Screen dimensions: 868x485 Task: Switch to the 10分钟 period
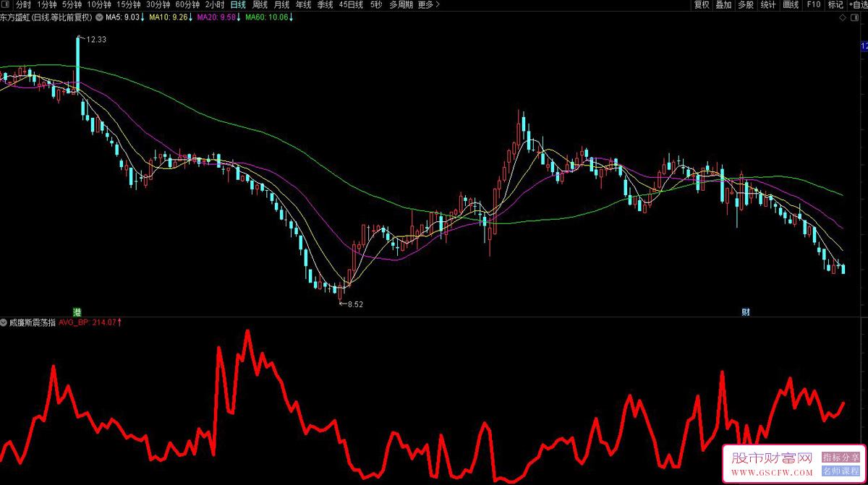[99, 4]
